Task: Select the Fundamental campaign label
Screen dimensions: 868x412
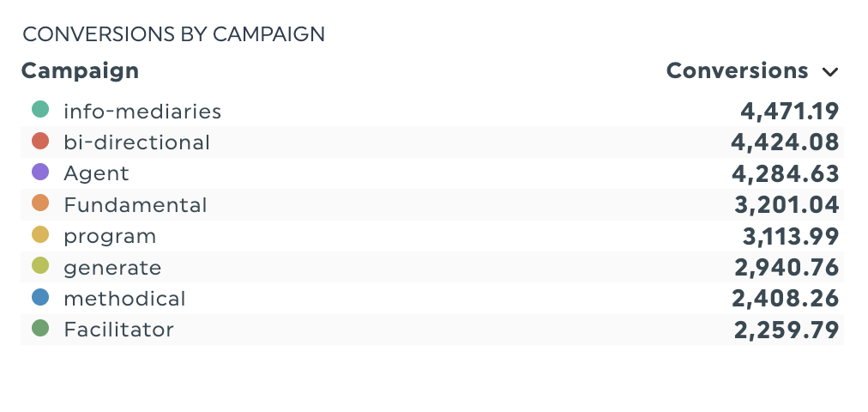Action: tap(136, 205)
